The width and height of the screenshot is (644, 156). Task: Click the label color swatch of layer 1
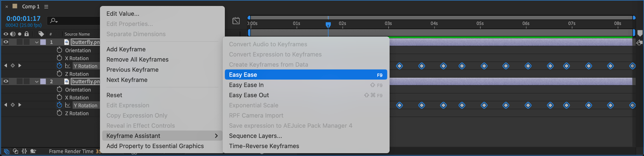(x=43, y=42)
